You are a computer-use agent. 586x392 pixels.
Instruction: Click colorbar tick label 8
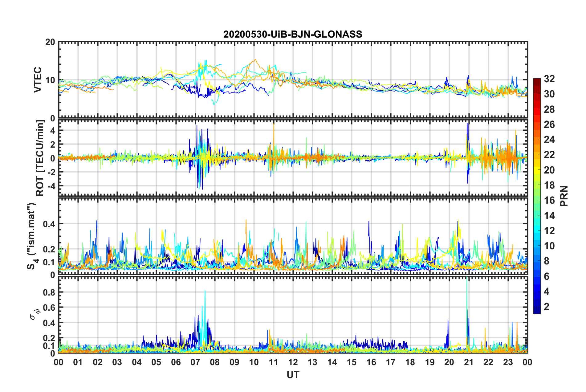[547, 261]
